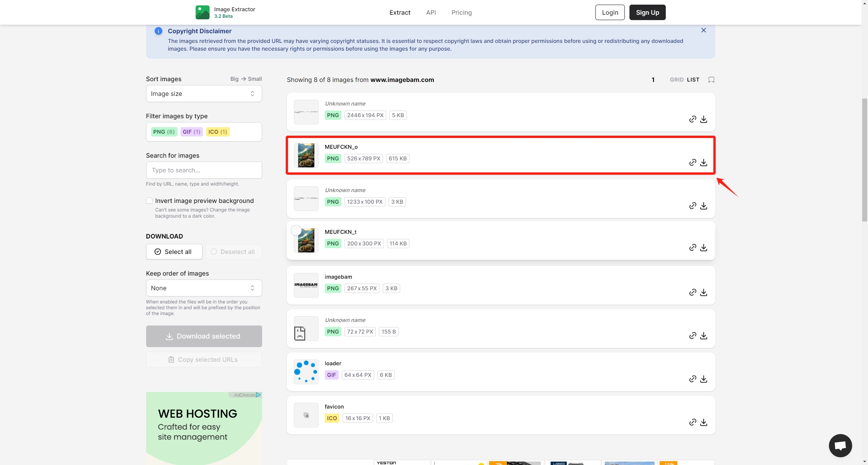Click the link icon for imagebam PNG
The width and height of the screenshot is (868, 465).
693,292
